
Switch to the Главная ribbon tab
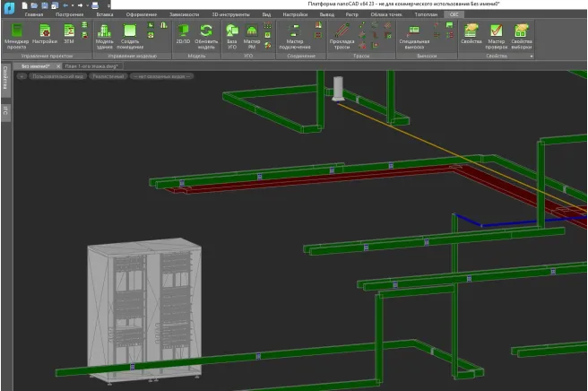click(x=33, y=14)
